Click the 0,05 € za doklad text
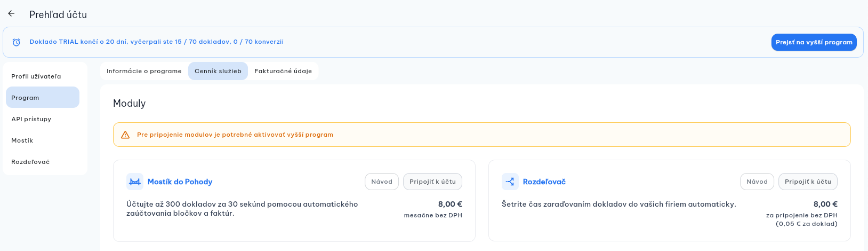Screen dimensions: 868x251 (x=806, y=224)
